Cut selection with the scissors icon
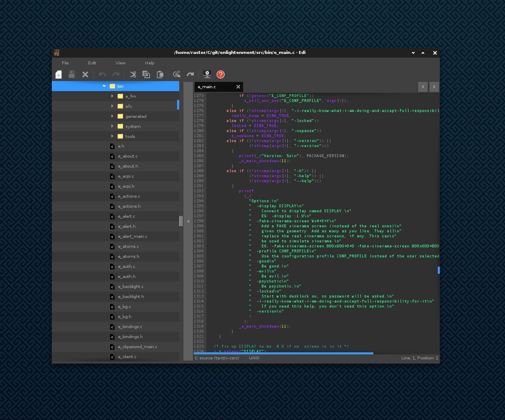Screen dimensions: 505x420 coord(133,74)
